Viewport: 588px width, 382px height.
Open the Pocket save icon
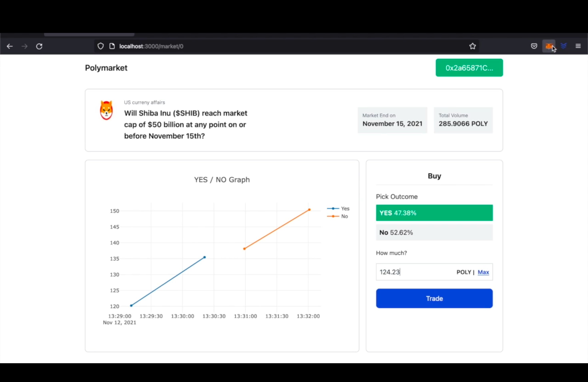[534, 46]
